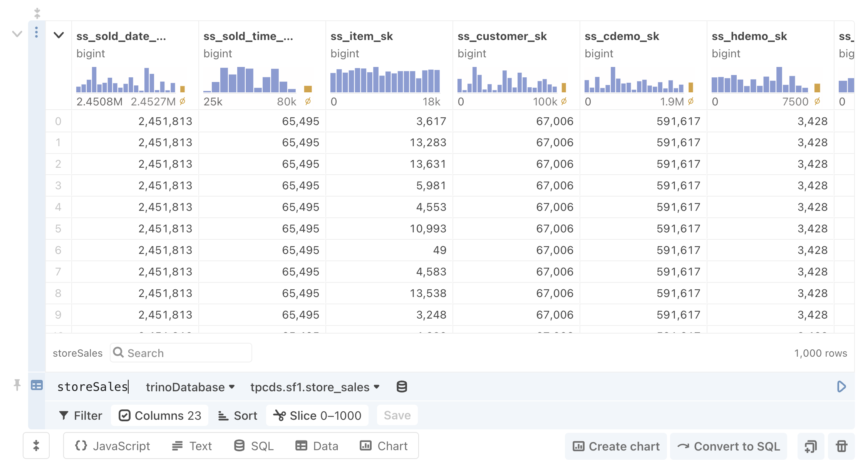Run the storeSales query with the play icon
Viewport: 868px width, 474px height.
(x=842, y=387)
